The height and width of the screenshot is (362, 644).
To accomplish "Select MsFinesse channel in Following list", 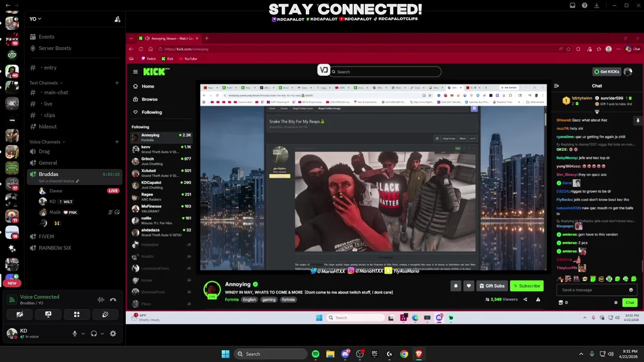I will (161, 208).
